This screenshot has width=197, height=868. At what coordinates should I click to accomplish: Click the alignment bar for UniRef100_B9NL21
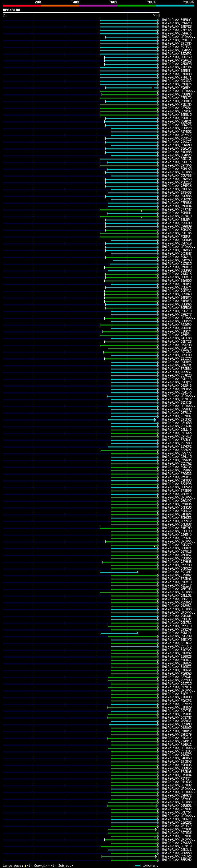119,633
